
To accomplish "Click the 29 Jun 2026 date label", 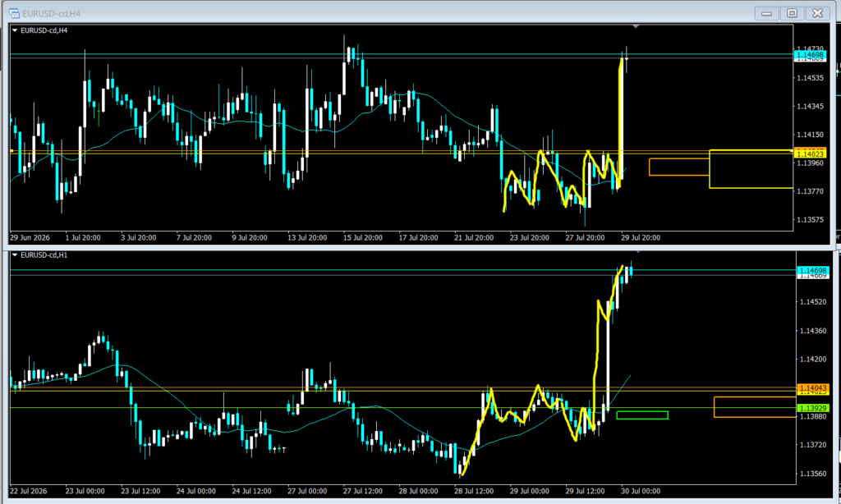I will click(x=30, y=237).
